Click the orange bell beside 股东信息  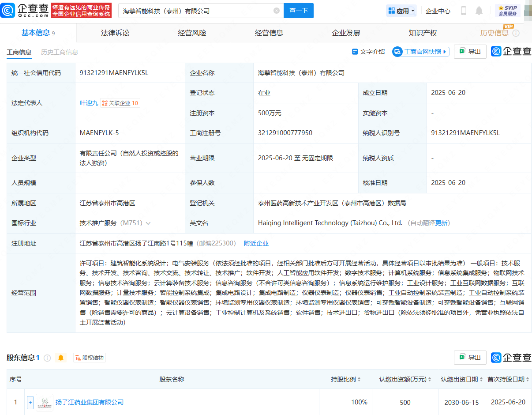pyautogui.click(x=61, y=358)
